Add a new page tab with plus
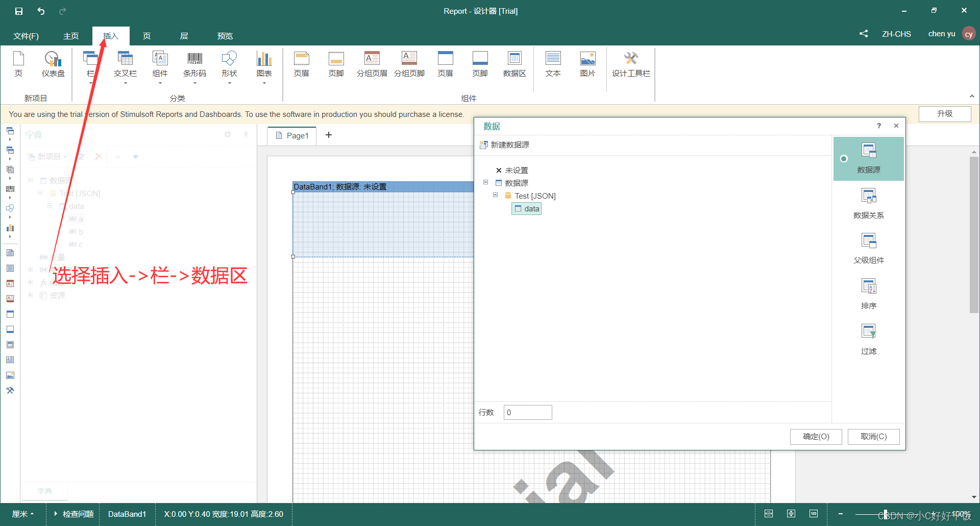Image resolution: width=980 pixels, height=526 pixels. click(x=329, y=135)
